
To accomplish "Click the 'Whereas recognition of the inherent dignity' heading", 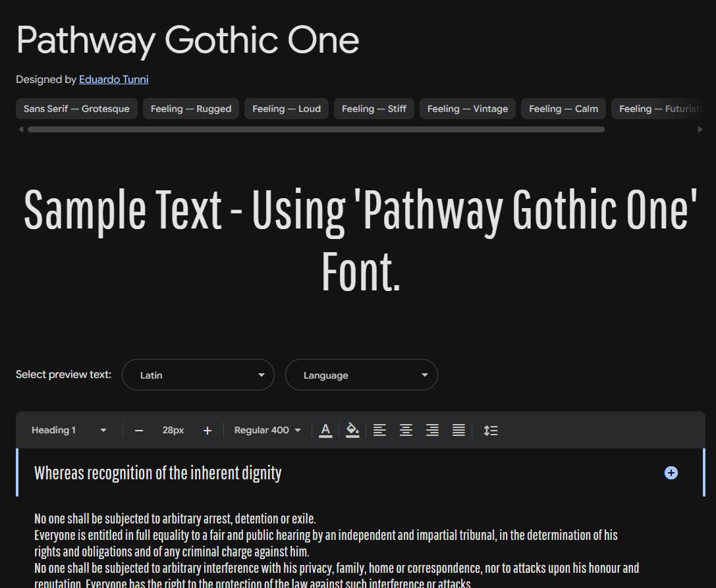I will pyautogui.click(x=157, y=473).
